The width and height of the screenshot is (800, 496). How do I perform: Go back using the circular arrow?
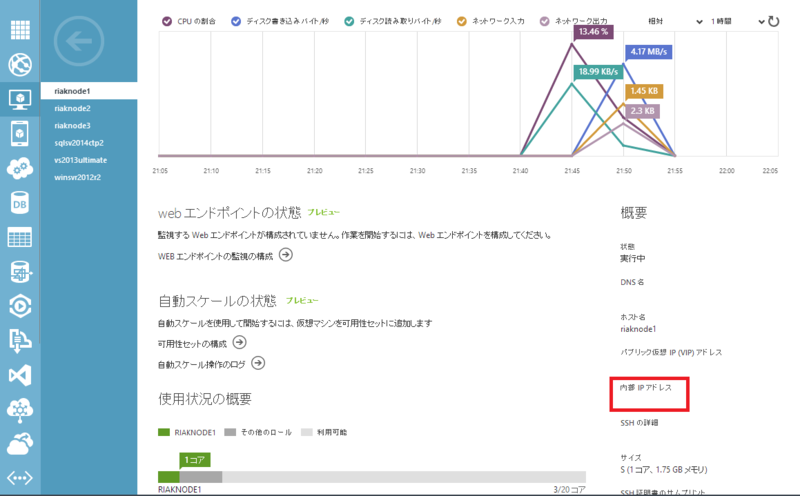point(79,41)
